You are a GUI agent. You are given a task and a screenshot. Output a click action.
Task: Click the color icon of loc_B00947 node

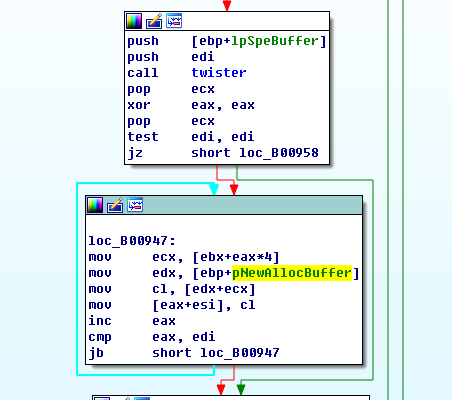95,205
